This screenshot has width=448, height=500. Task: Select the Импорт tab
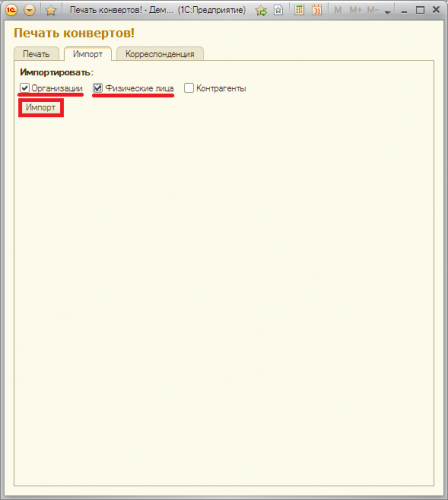click(x=88, y=54)
